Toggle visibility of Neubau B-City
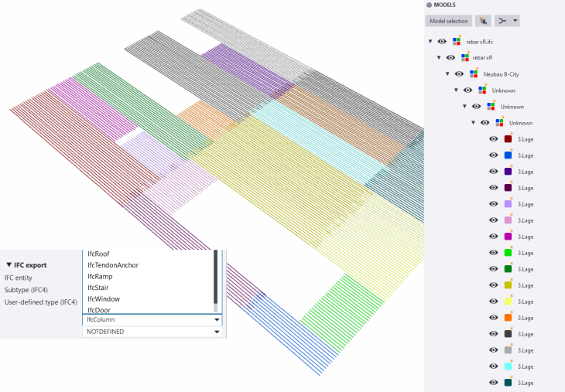 [459, 74]
